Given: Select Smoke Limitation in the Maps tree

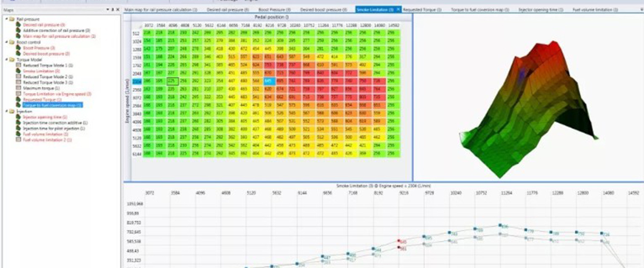Looking at the screenshot, I should point(41,71).
